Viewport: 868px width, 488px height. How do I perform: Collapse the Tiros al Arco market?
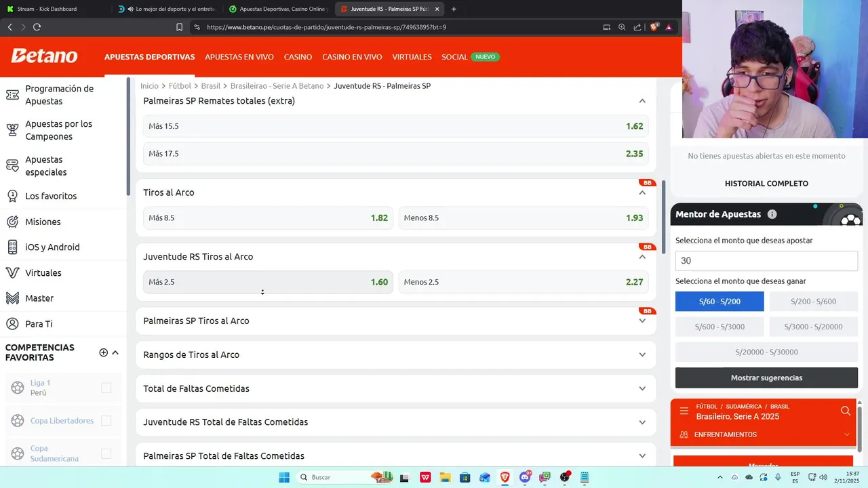642,192
